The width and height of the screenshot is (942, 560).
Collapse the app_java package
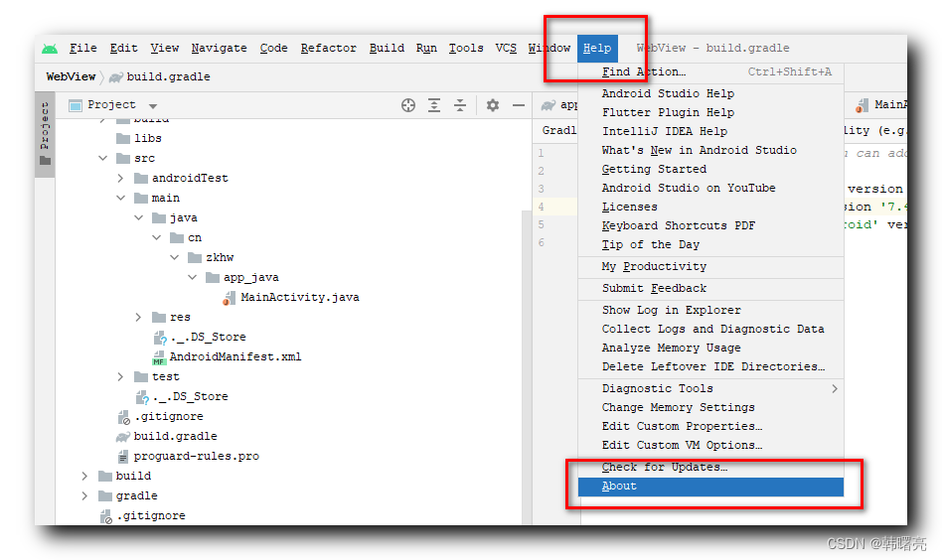(193, 277)
